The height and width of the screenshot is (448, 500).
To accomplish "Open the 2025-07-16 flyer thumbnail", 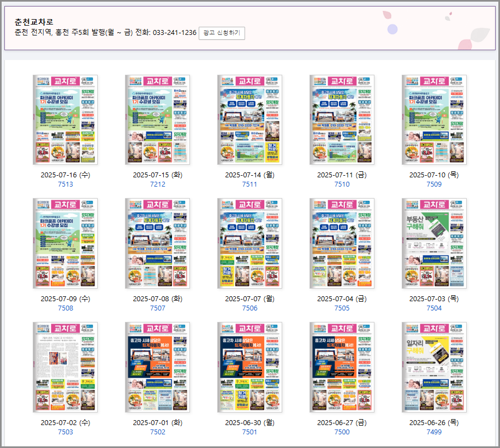I will point(66,120).
